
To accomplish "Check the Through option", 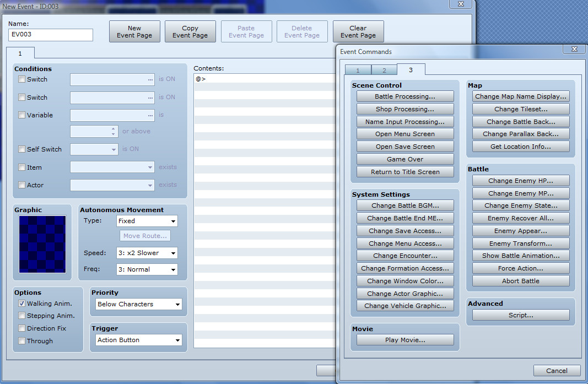I will coord(21,341).
